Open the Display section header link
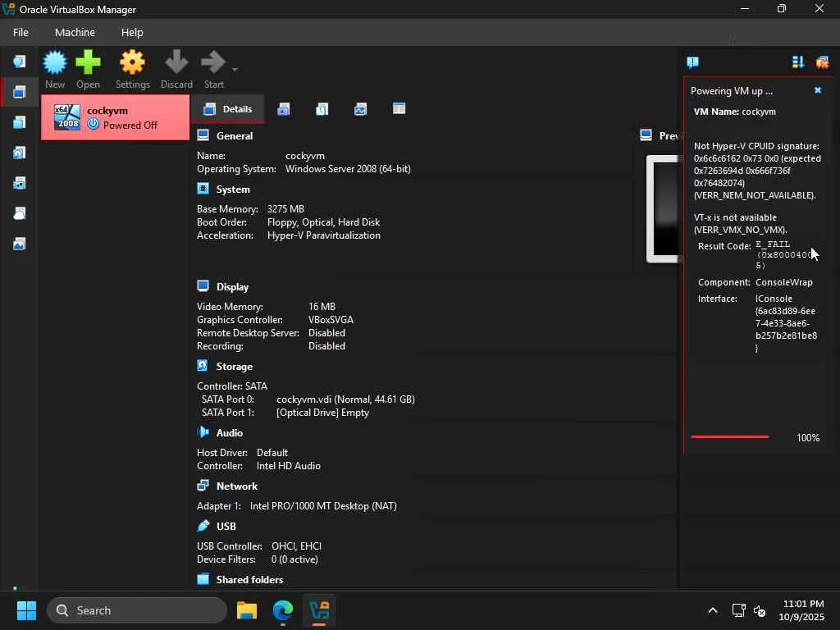The height and width of the screenshot is (630, 840). [232, 287]
